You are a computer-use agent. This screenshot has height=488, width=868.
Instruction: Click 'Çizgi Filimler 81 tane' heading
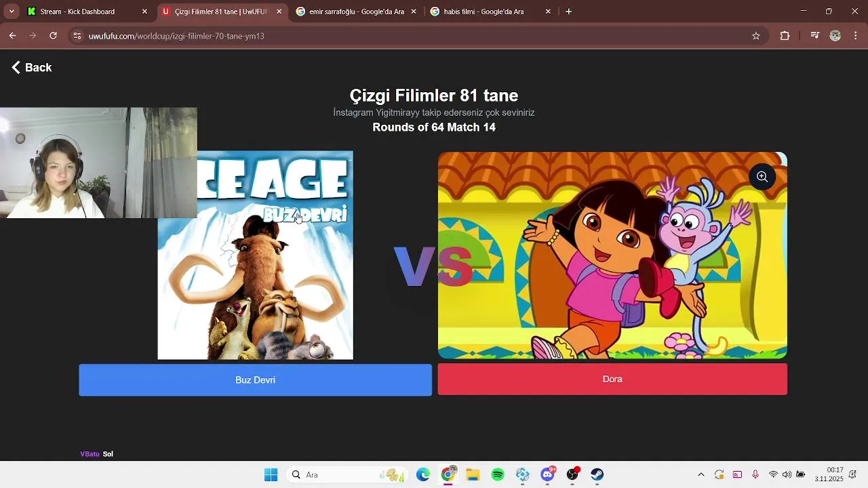pos(434,96)
